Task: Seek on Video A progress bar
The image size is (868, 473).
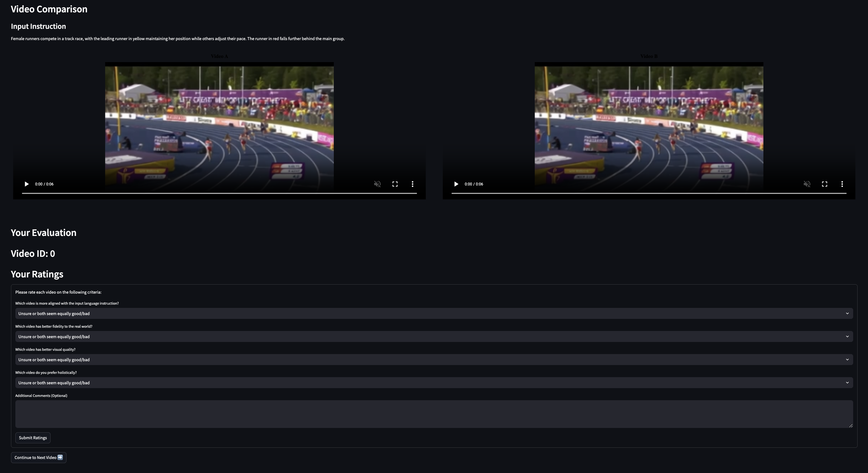Action: coord(219,193)
